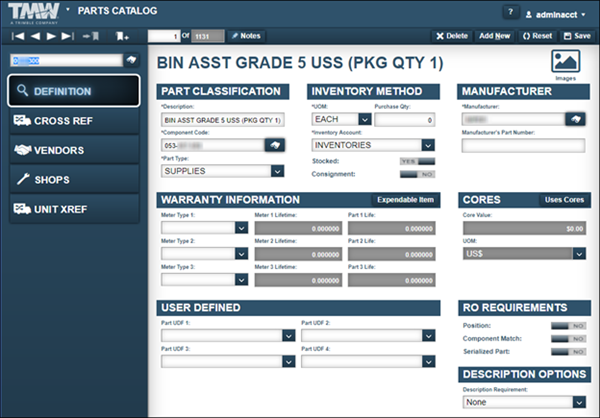Open the UOM EACH dropdown
The image size is (600, 418).
pyautogui.click(x=365, y=119)
